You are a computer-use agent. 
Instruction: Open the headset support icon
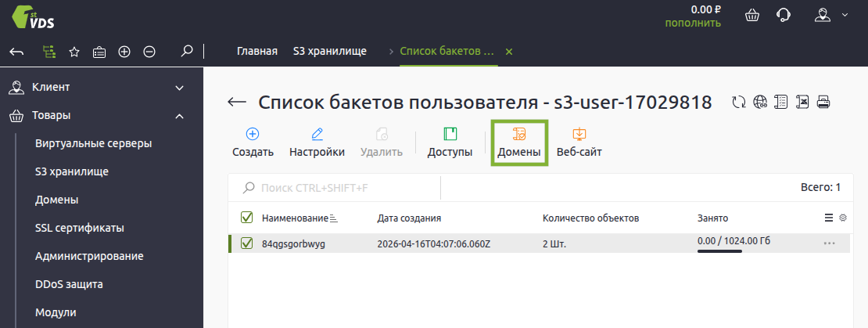782,15
